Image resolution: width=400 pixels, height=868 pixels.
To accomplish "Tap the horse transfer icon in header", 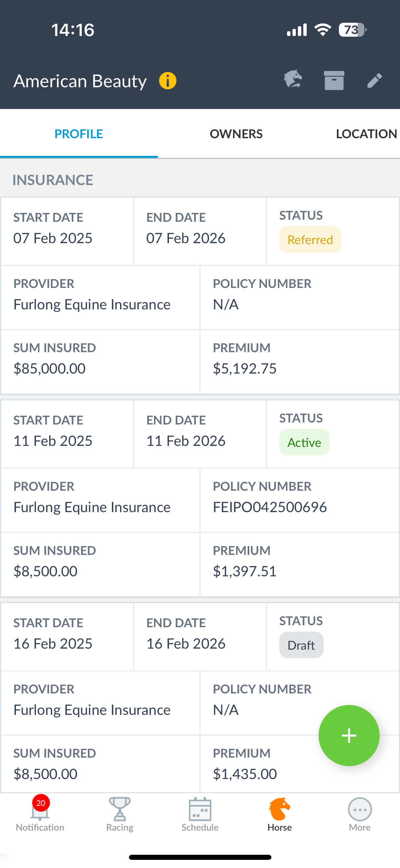I will pyautogui.click(x=293, y=80).
